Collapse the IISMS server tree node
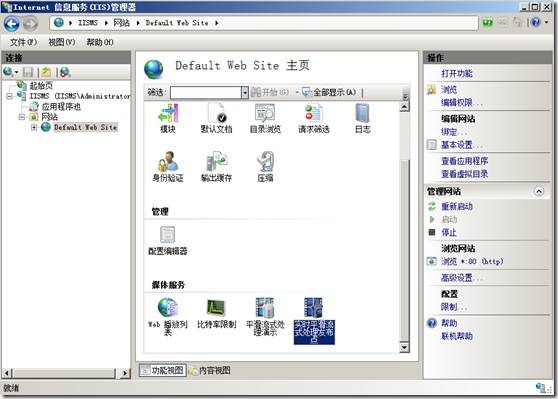Screen dimensions: 558x399 (x=10, y=96)
